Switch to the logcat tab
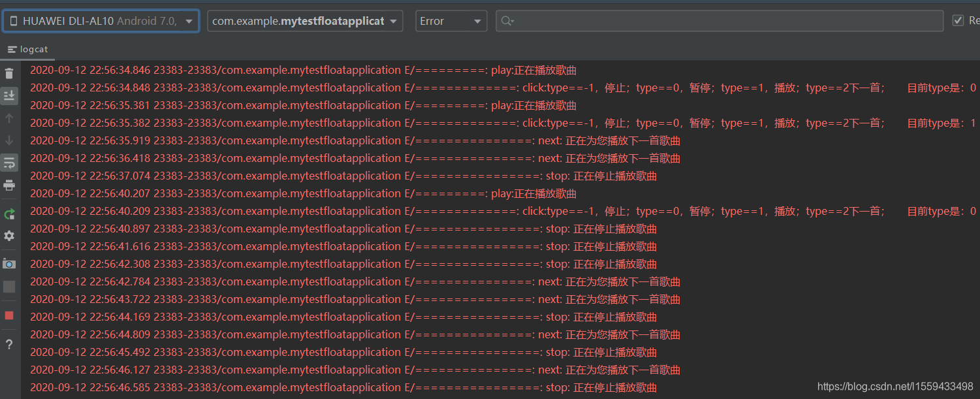 click(29, 49)
